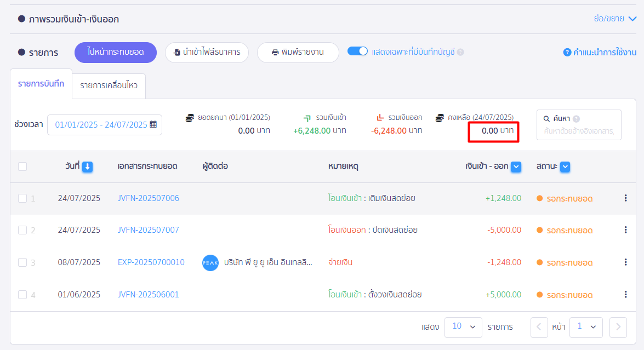Click the ผู้ติดต่อ column header
This screenshot has width=644, height=350.
(x=215, y=166)
